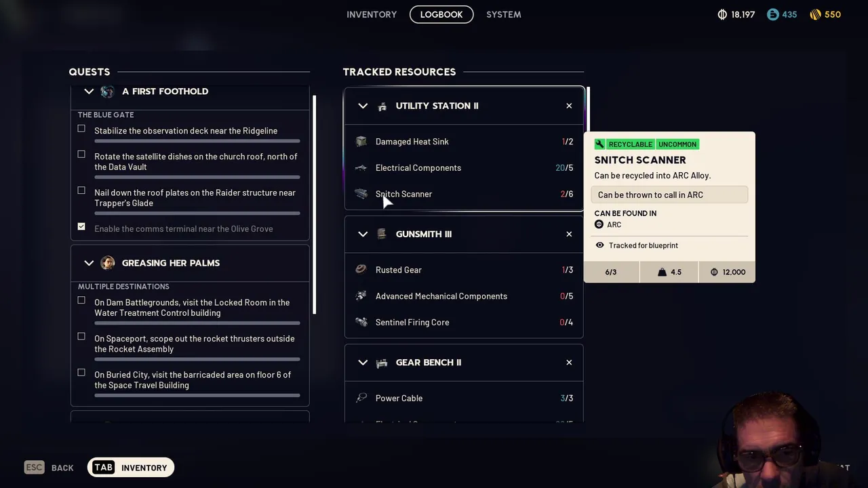
Task: Select the Damaged Heat Sink row text
Action: click(412, 142)
